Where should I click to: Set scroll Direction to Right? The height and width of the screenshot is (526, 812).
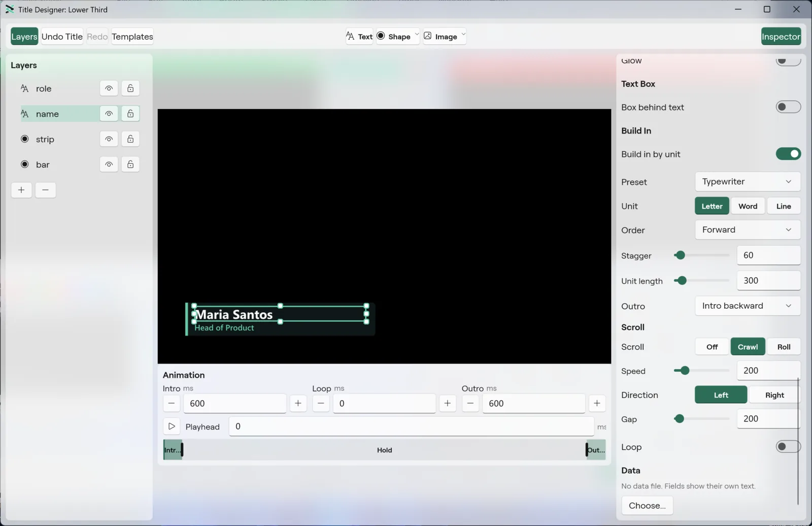point(774,395)
